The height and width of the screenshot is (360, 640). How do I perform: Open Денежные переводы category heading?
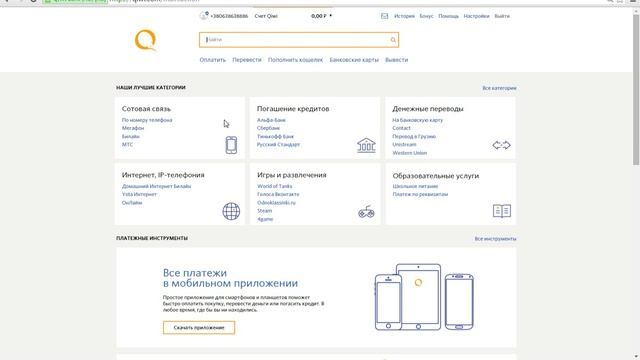coord(428,109)
